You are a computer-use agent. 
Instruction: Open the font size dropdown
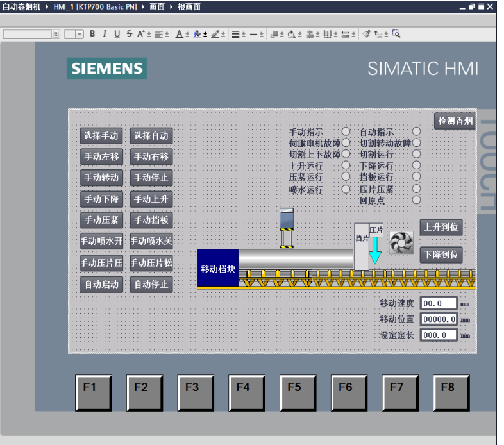[x=80, y=34]
